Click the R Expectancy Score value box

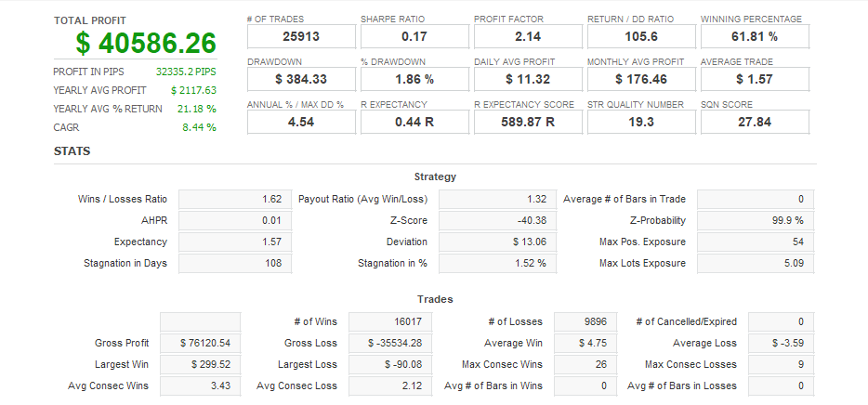tap(528, 122)
